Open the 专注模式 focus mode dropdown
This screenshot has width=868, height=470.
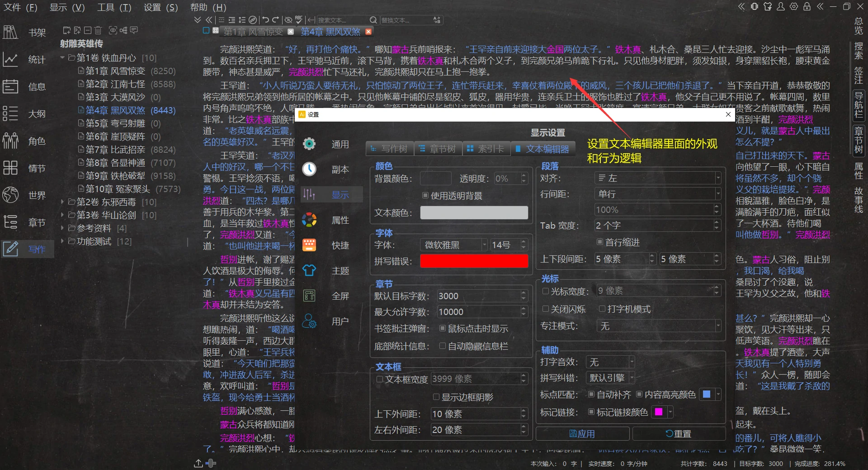coord(659,326)
